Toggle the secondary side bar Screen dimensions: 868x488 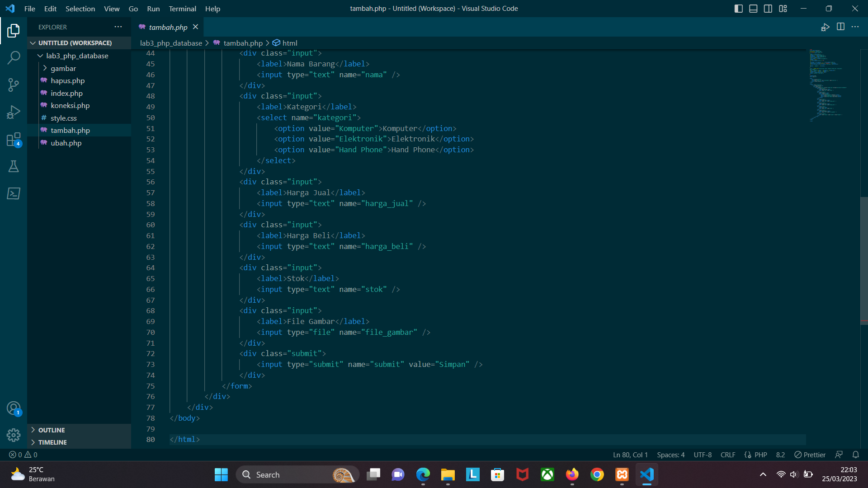[x=768, y=8]
